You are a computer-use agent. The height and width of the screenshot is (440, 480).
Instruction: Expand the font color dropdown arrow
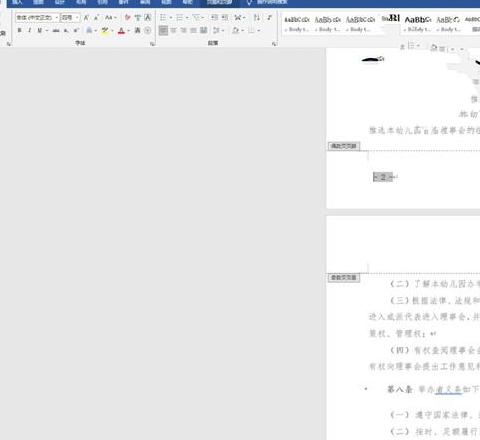pyautogui.click(x=129, y=31)
